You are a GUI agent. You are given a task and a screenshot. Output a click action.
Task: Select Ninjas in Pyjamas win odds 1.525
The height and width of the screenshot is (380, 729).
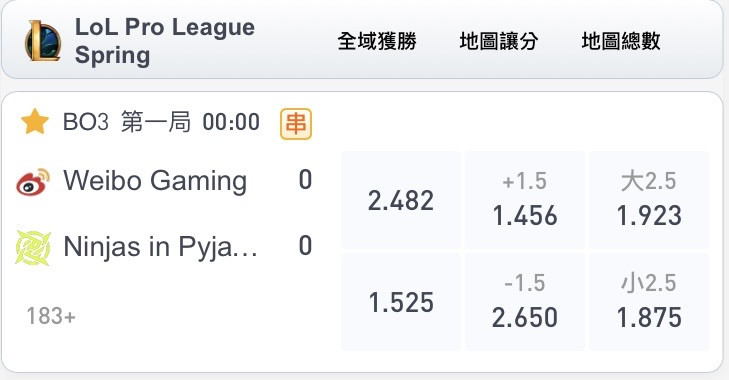[x=401, y=302]
